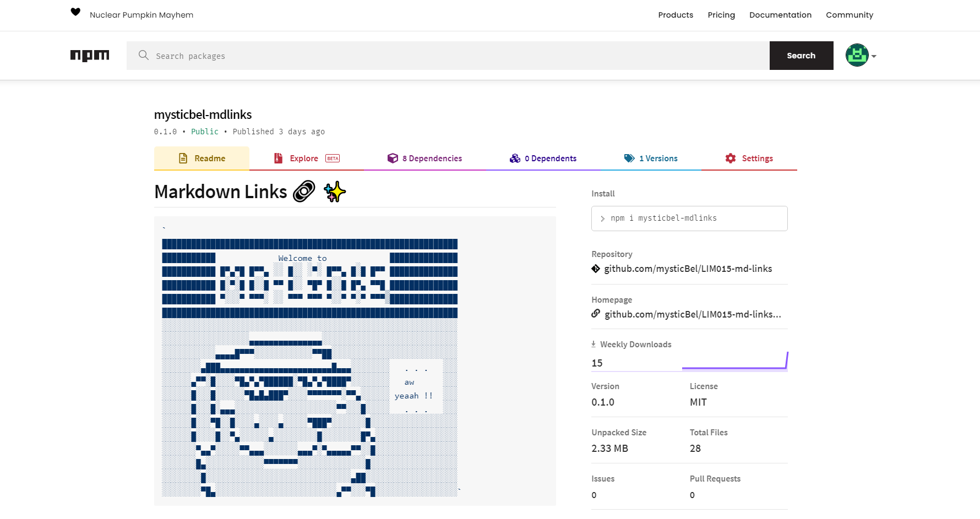Open the 0 Dependents tab
The width and height of the screenshot is (980, 519).
click(x=543, y=159)
